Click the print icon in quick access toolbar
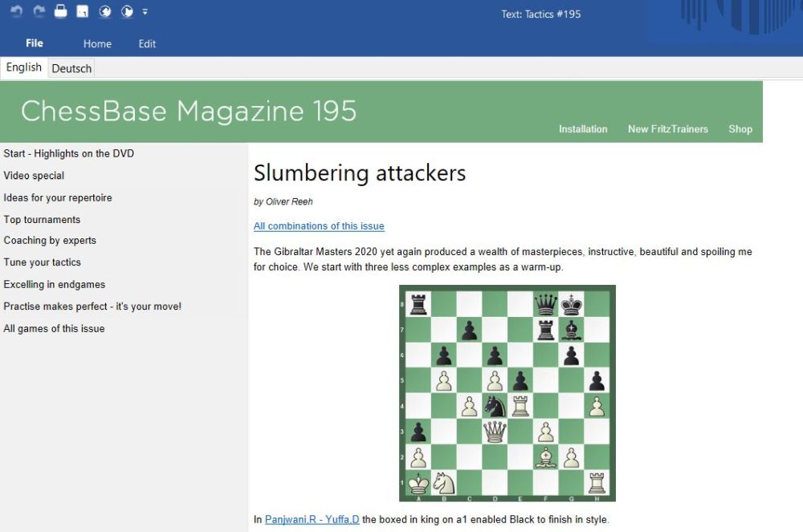The image size is (803, 532). pos(60,12)
